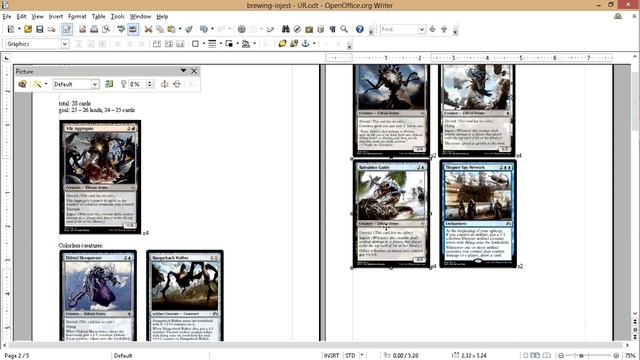The image size is (640, 360).
Task: Open Page Preview
Action: (x=106, y=29)
